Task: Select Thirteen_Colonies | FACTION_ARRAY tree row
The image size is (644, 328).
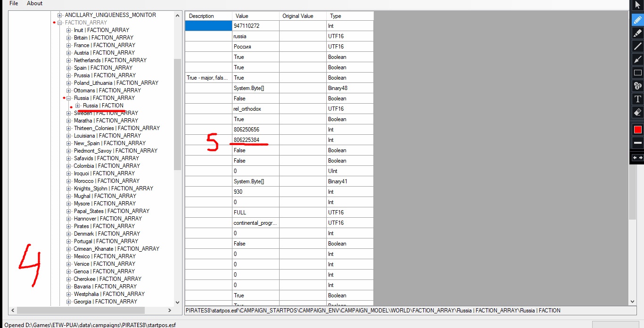Action: [116, 128]
